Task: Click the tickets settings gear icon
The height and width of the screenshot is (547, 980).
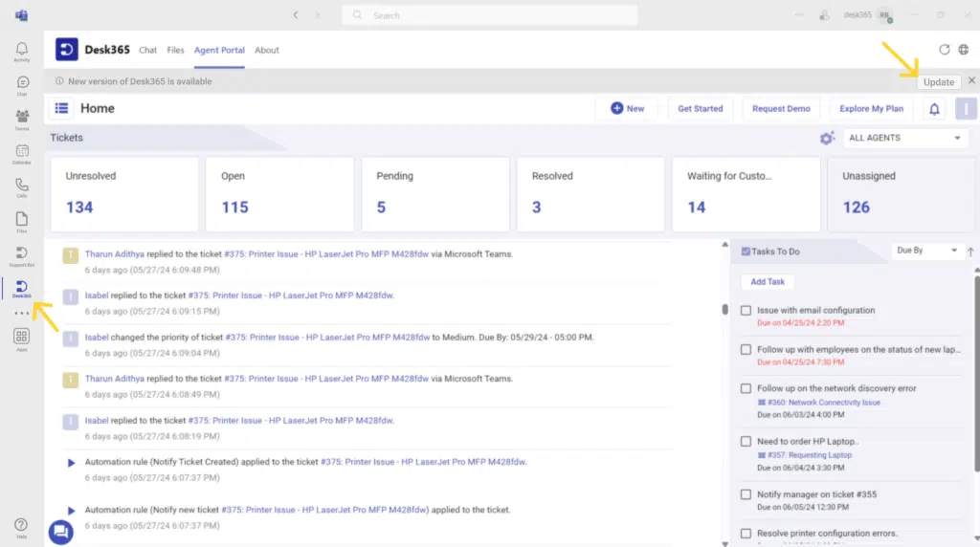Action: coord(827,139)
